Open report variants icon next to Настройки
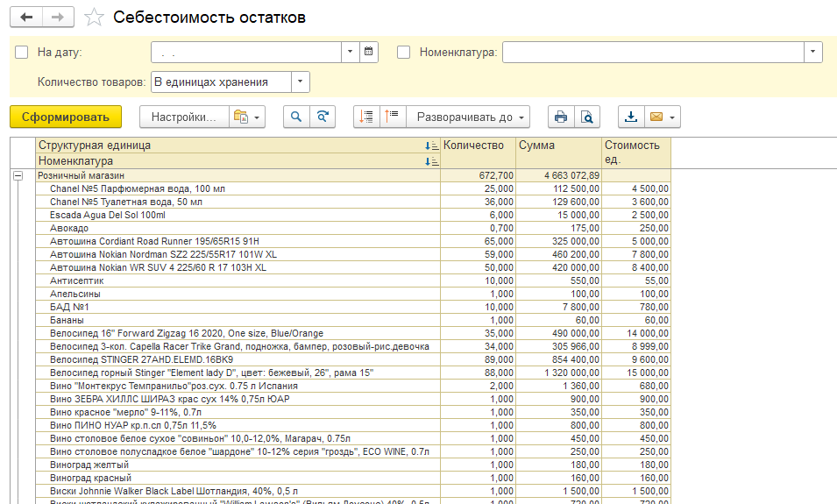837x504 pixels. [x=241, y=117]
